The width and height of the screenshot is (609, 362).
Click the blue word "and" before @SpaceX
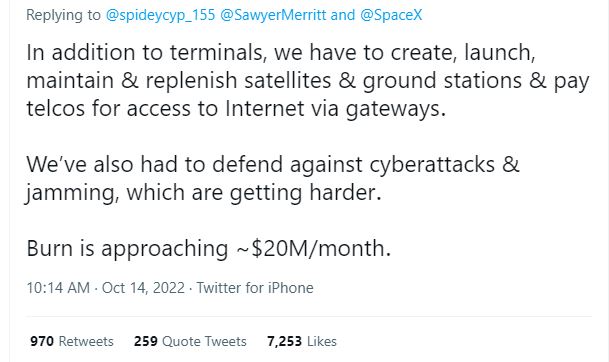343,16
